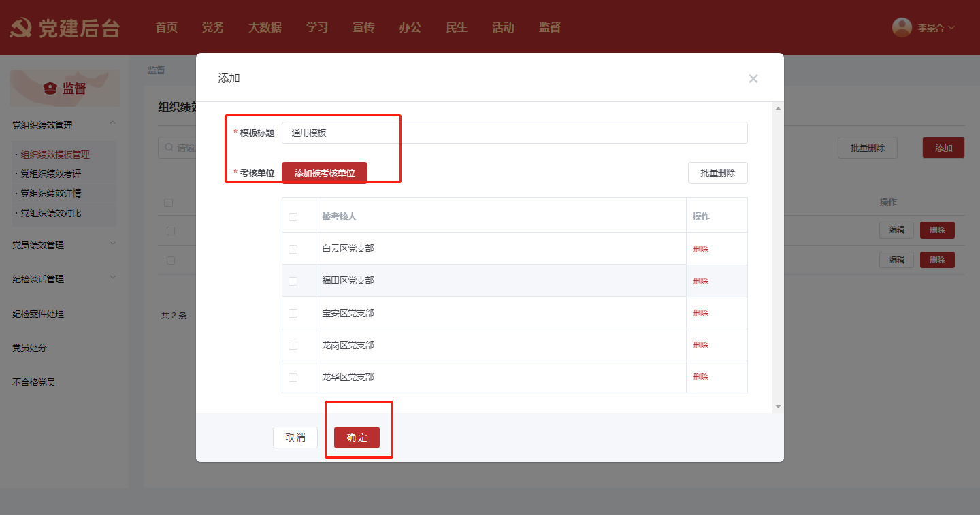Expand the 纪检谈话管理 sidebar section
980x515 pixels.
pyautogui.click(x=112, y=278)
